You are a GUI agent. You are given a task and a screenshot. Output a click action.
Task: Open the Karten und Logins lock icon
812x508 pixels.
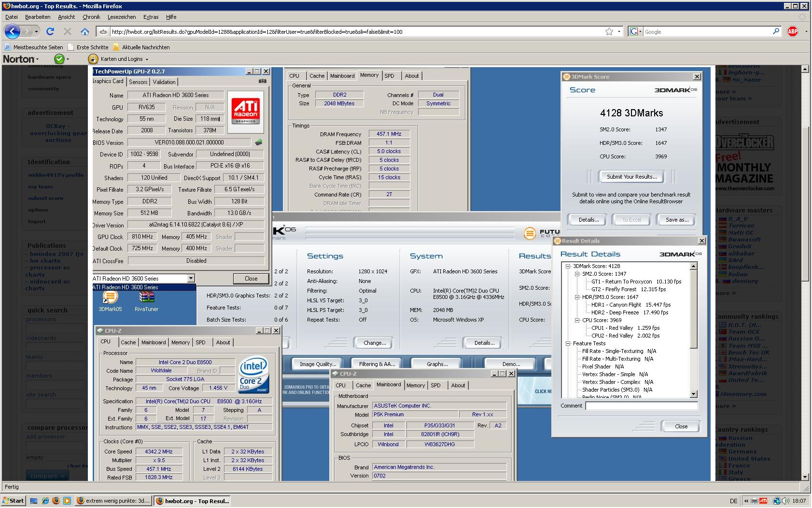click(93, 59)
